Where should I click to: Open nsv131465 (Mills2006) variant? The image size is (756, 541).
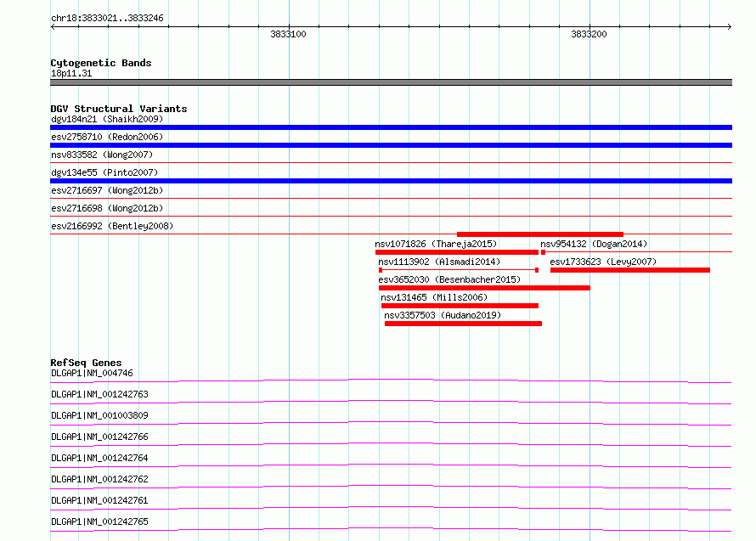pyautogui.click(x=434, y=297)
